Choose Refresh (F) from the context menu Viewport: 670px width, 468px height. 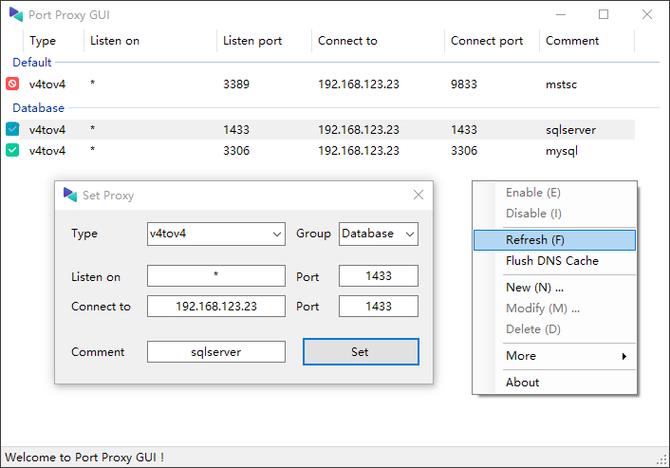(x=555, y=240)
